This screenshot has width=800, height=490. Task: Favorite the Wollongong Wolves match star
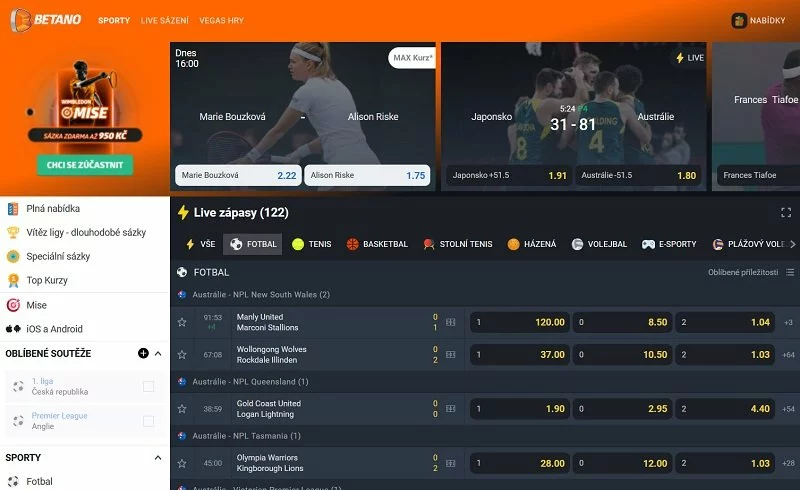(x=182, y=354)
